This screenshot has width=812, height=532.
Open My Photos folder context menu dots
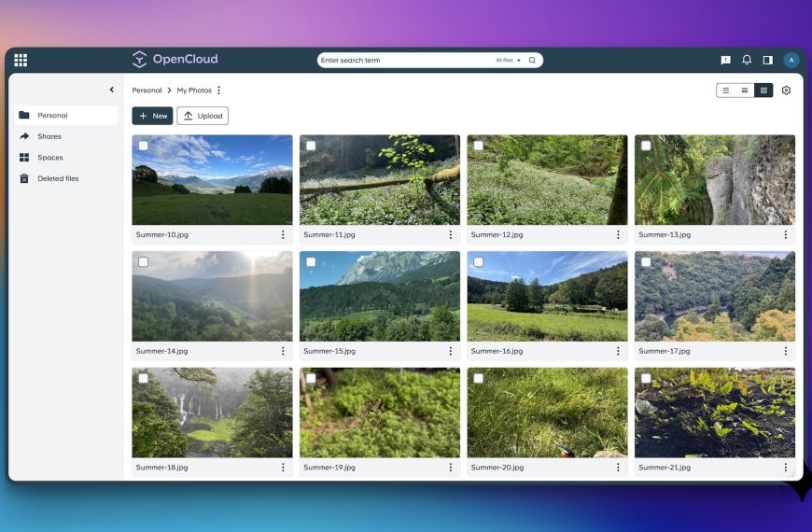click(219, 91)
